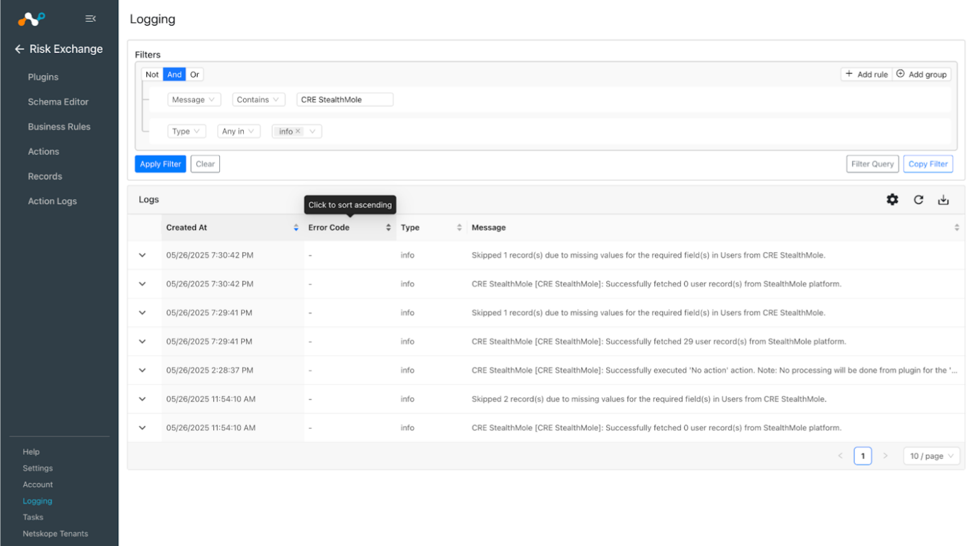Click timestamp 05/26/2025 2:28:37 PM
Image resolution: width=980 pixels, height=546 pixels.
click(210, 370)
